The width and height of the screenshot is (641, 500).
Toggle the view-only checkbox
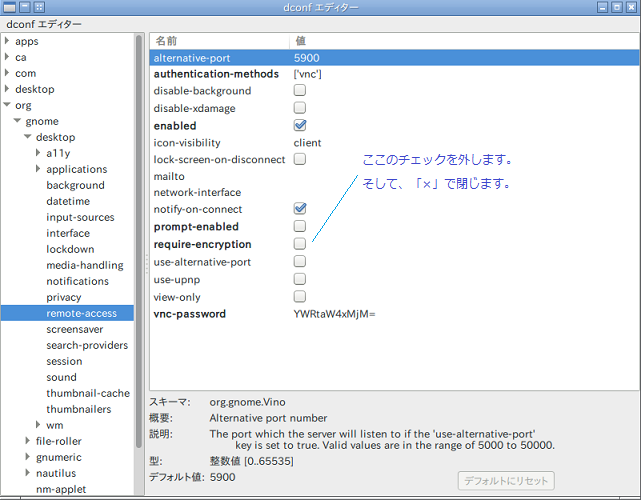click(x=300, y=296)
